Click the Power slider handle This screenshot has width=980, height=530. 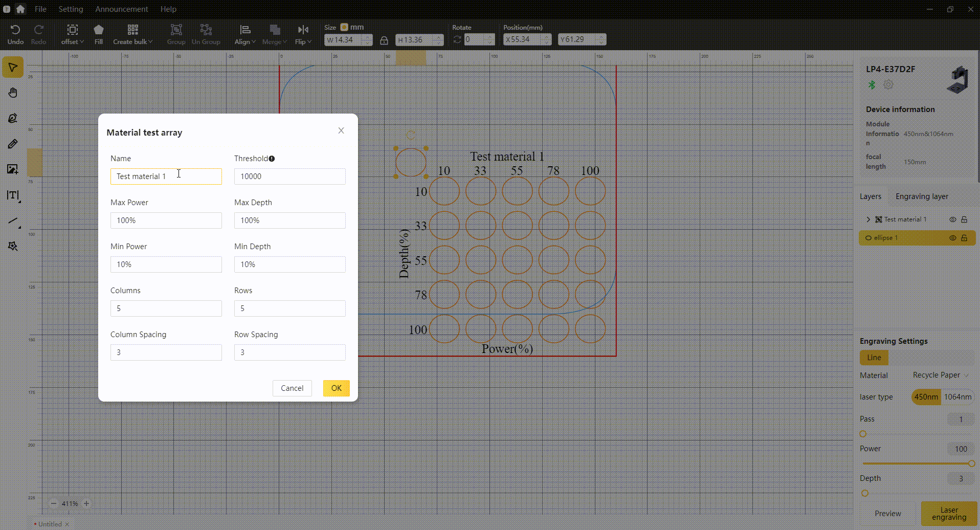(971, 463)
